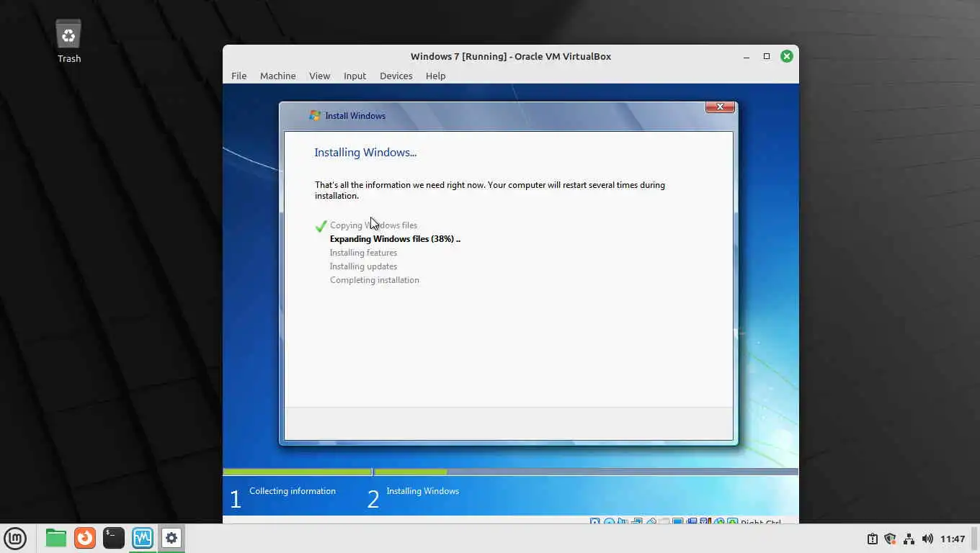980x553 pixels.
Task: Minimize the VirtualBox window
Action: point(747,56)
